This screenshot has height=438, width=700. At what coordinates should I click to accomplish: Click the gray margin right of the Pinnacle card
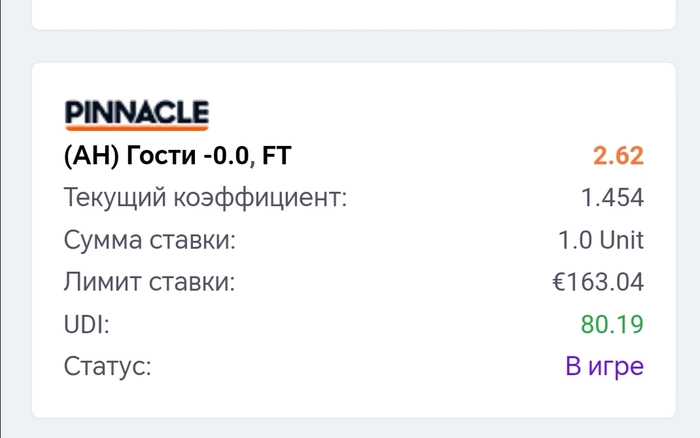point(688,240)
